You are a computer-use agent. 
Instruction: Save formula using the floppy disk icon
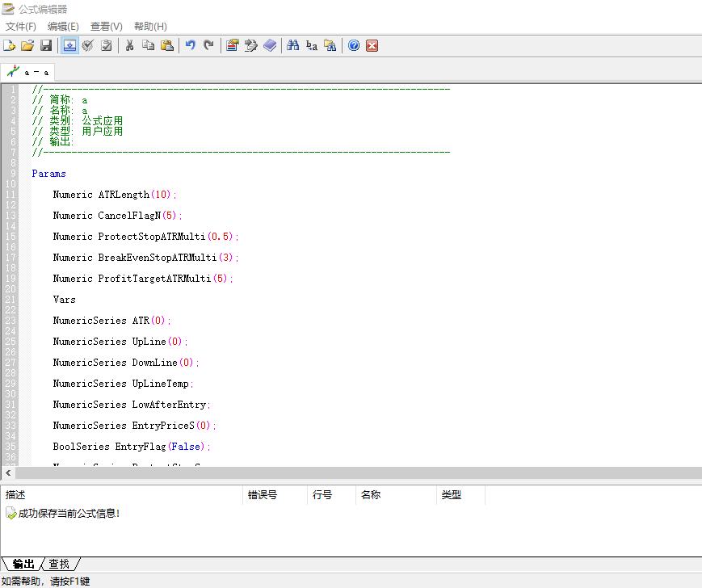46,46
